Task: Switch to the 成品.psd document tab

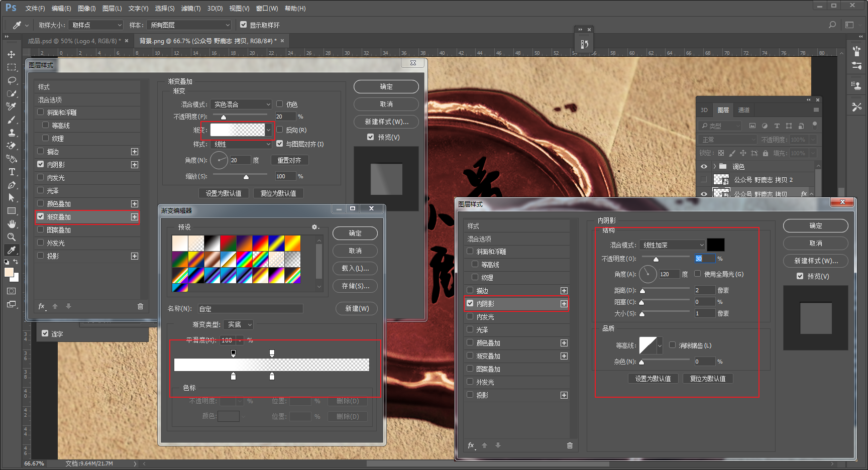Action: tap(74, 41)
